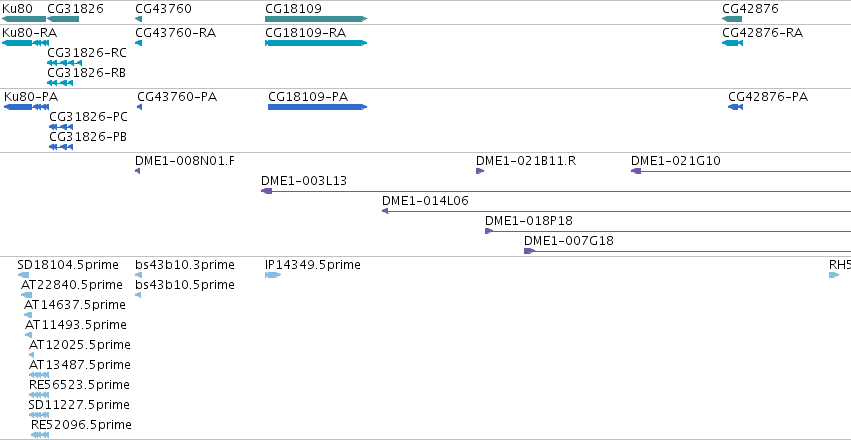Click the CG18109 gene arrow glyph

point(315,19)
